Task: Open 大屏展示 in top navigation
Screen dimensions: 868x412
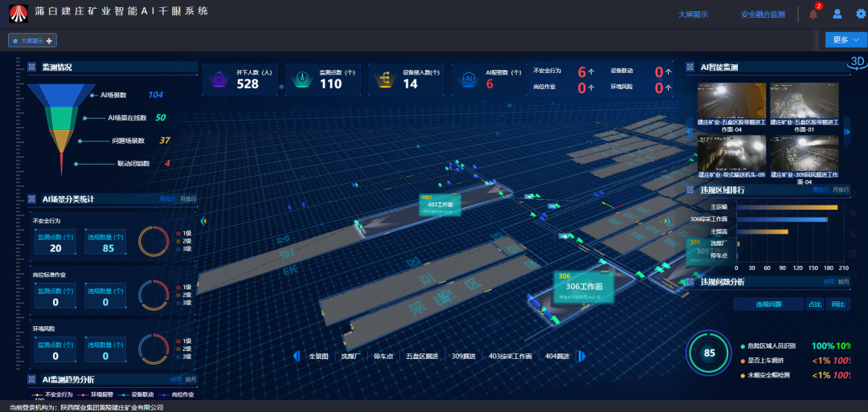Action: point(693,14)
